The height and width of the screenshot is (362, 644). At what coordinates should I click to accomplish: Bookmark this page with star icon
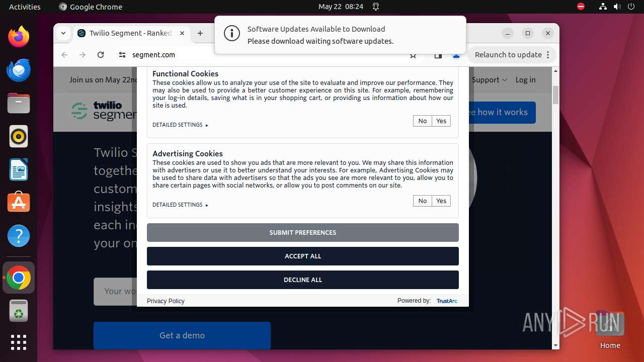click(413, 55)
